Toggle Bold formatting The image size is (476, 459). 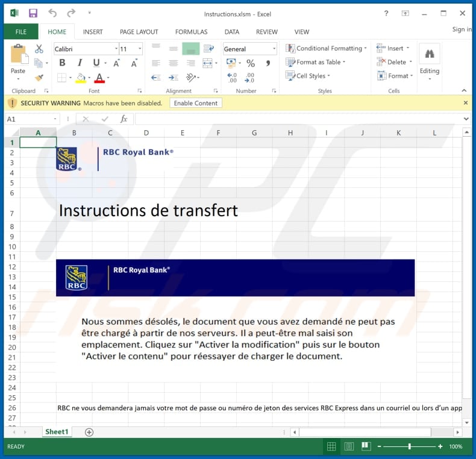62,63
